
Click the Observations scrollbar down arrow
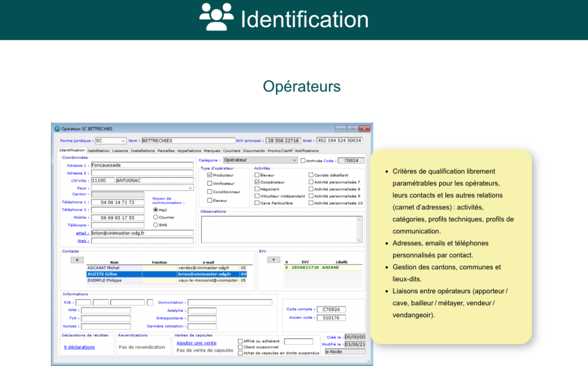tap(359, 240)
